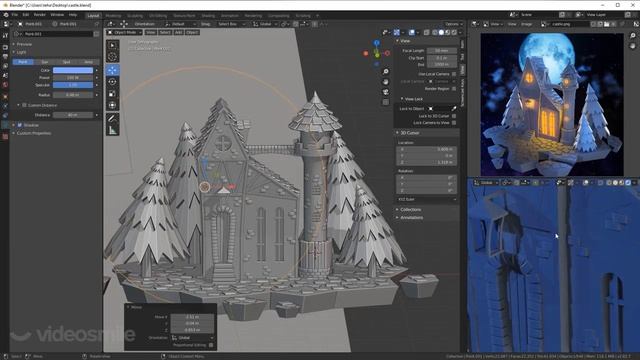The image size is (640, 360).
Task: Toggle Proportional Editing checkbox in Move panel
Action: click(x=211, y=345)
